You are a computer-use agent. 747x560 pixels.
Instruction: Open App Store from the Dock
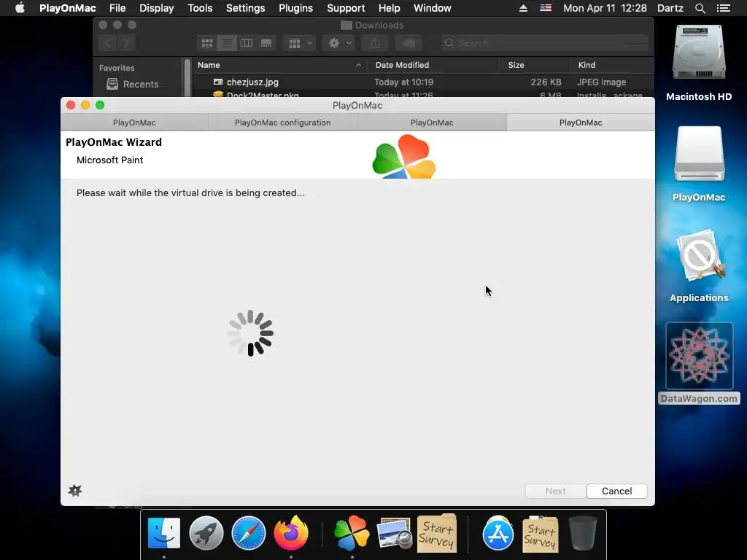coord(498,533)
